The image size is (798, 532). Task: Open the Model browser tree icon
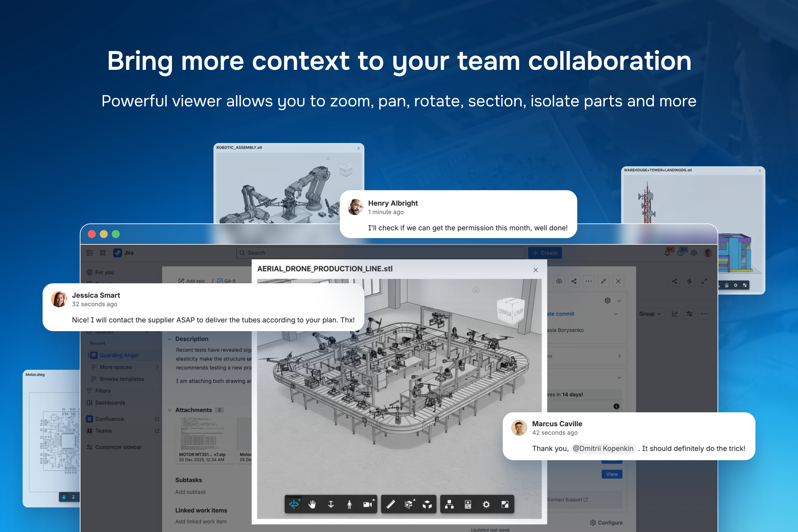point(449,504)
